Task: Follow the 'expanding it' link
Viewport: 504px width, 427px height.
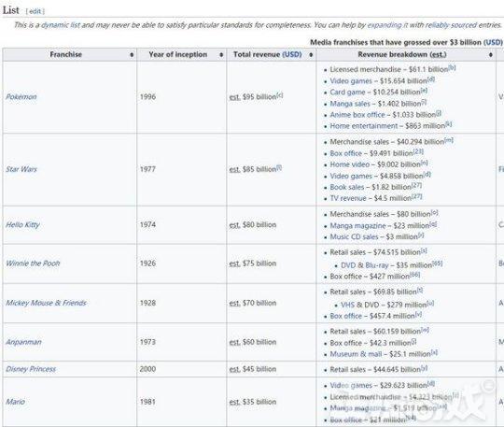Action: 387,25
